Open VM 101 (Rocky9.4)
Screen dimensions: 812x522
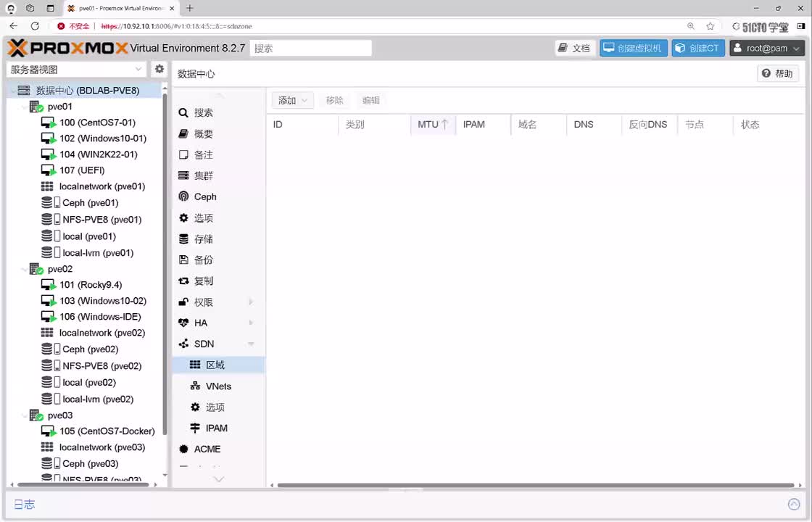[x=91, y=285]
